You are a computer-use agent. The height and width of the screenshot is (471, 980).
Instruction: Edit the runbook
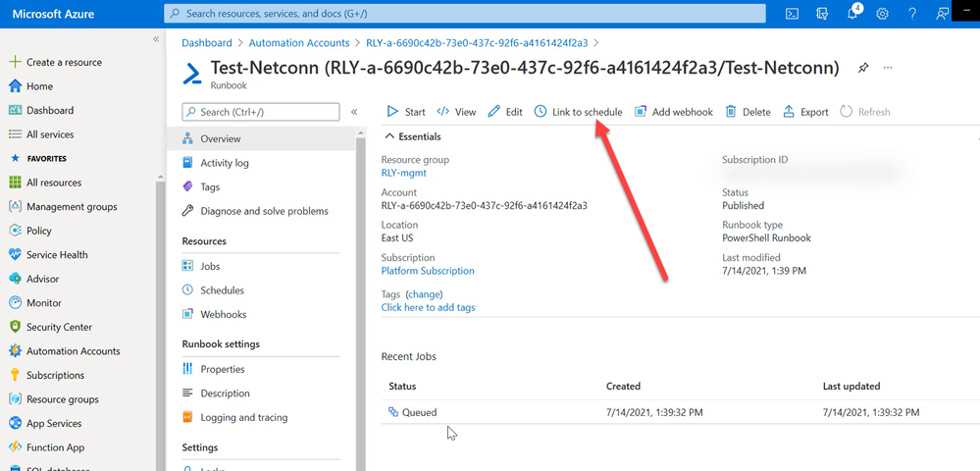[x=505, y=112]
